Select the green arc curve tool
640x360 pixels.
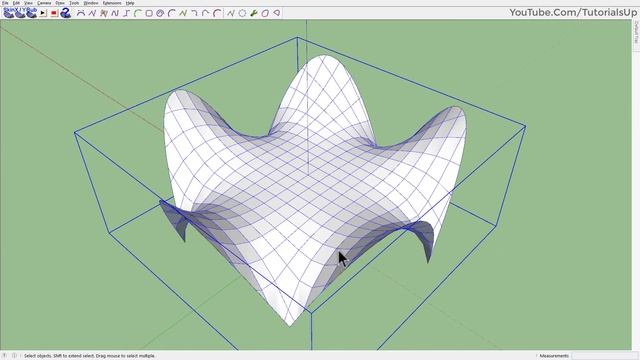click(x=138, y=13)
